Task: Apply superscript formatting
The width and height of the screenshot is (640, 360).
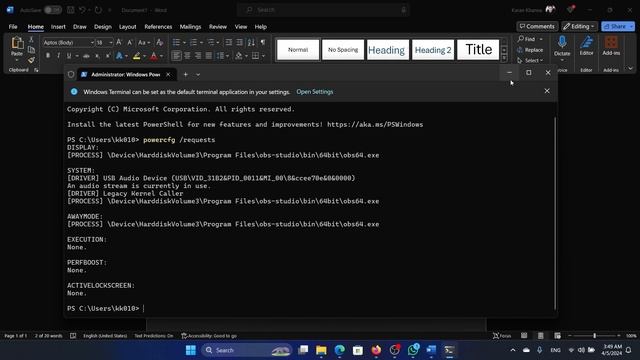Action: coord(107,56)
